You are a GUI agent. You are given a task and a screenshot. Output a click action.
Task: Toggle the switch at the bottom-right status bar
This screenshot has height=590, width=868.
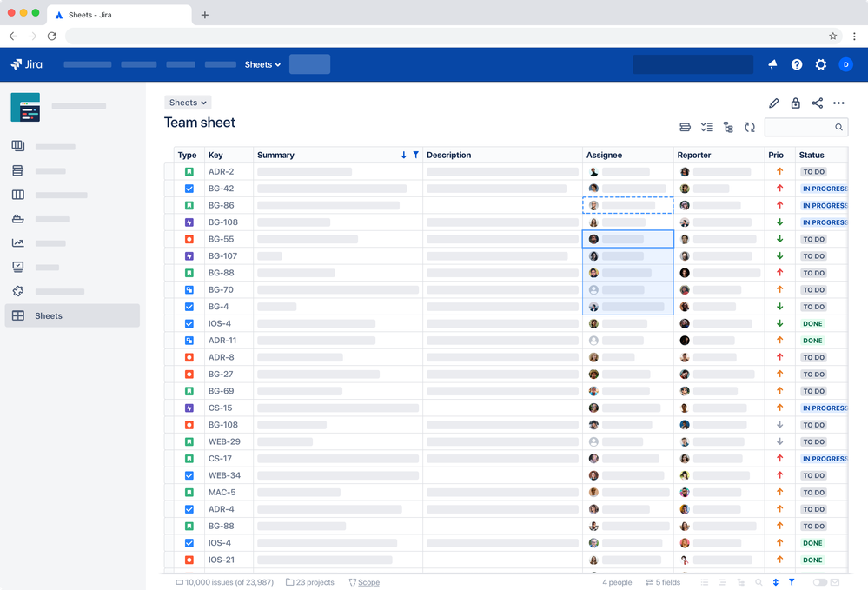[819, 583]
